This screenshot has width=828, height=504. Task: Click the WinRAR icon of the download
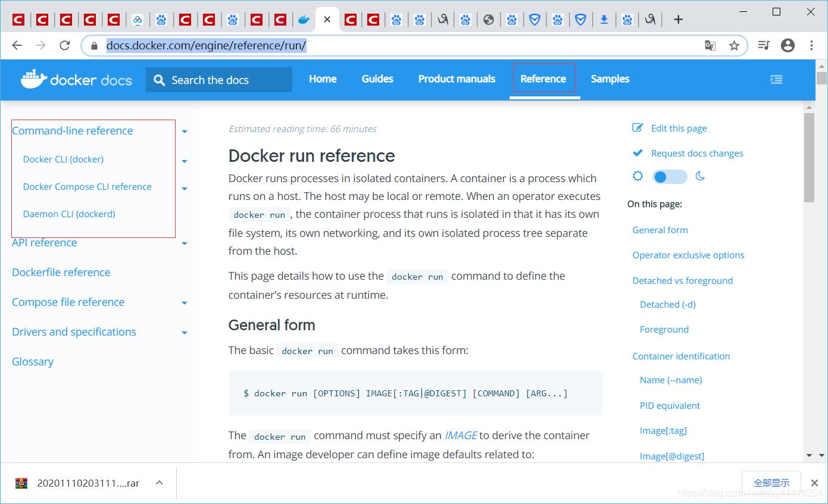(x=22, y=483)
